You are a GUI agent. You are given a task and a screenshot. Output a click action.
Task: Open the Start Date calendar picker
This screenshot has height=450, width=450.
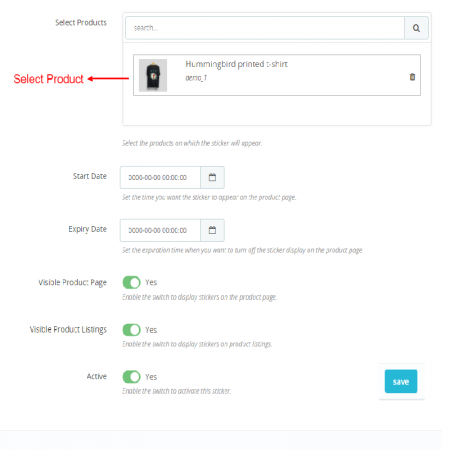pyautogui.click(x=212, y=177)
